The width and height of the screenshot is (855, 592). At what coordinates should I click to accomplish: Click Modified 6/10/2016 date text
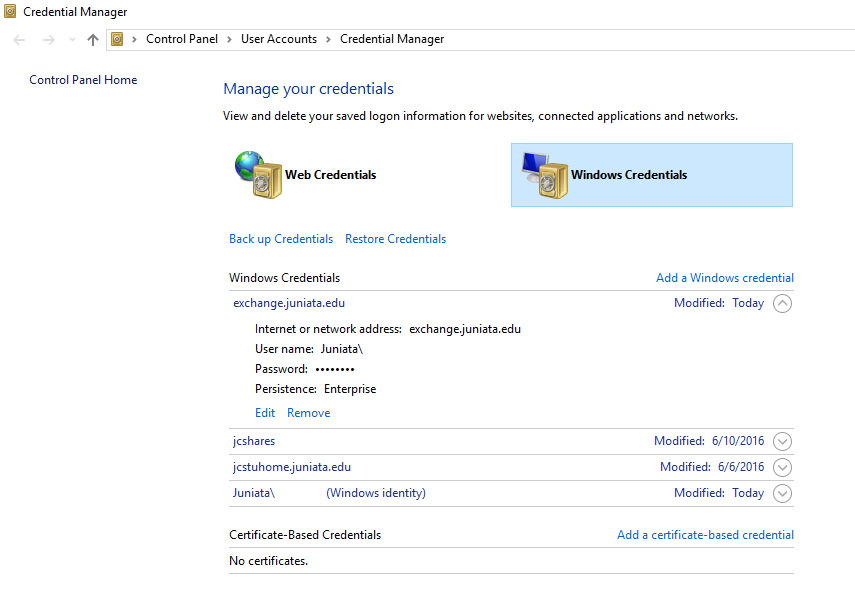pyautogui.click(x=709, y=441)
